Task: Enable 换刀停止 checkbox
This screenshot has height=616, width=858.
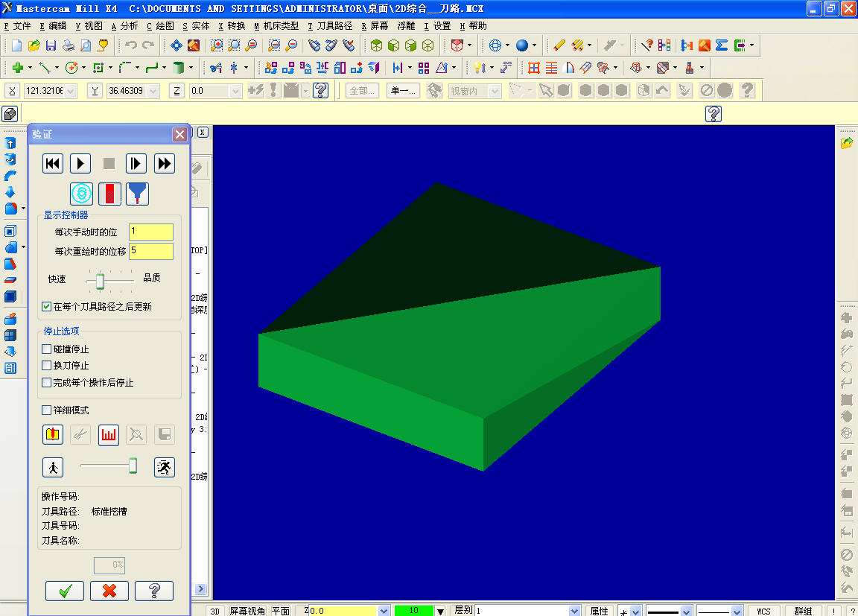Action: [x=46, y=366]
